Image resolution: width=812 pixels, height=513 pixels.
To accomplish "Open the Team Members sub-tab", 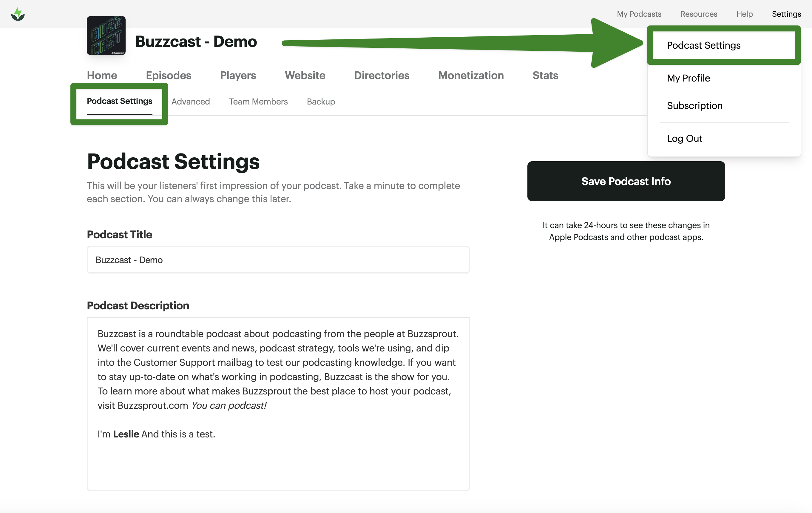I will pos(258,102).
